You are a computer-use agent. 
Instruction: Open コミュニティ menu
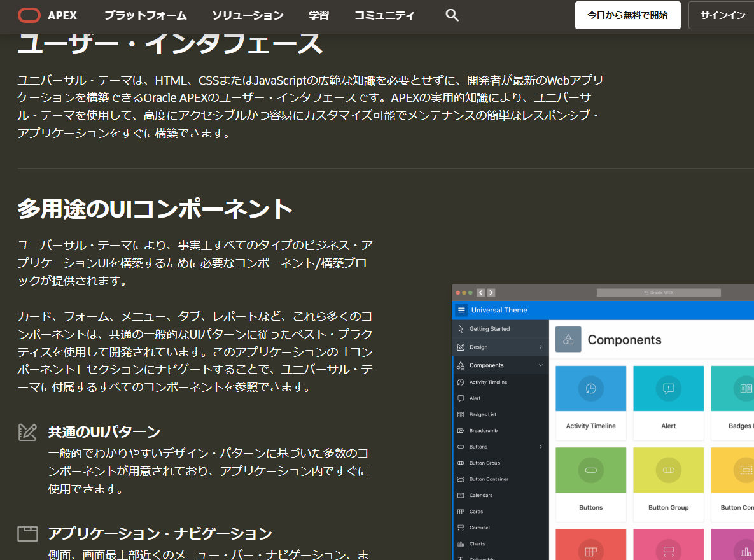point(384,15)
